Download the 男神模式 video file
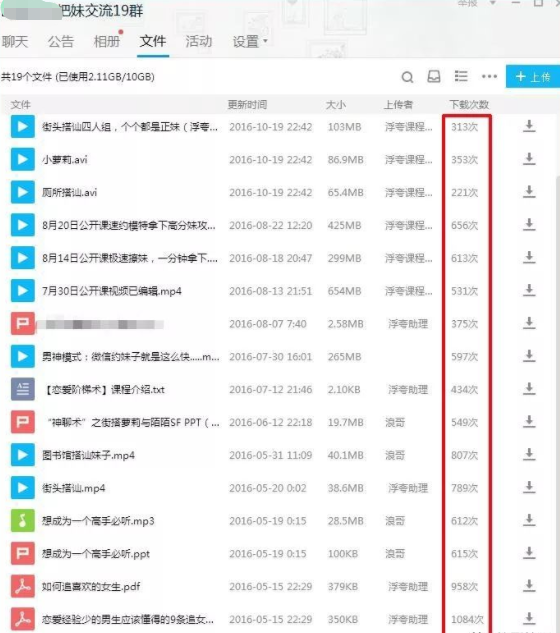Screen dimensions: 560x633 (529, 356)
